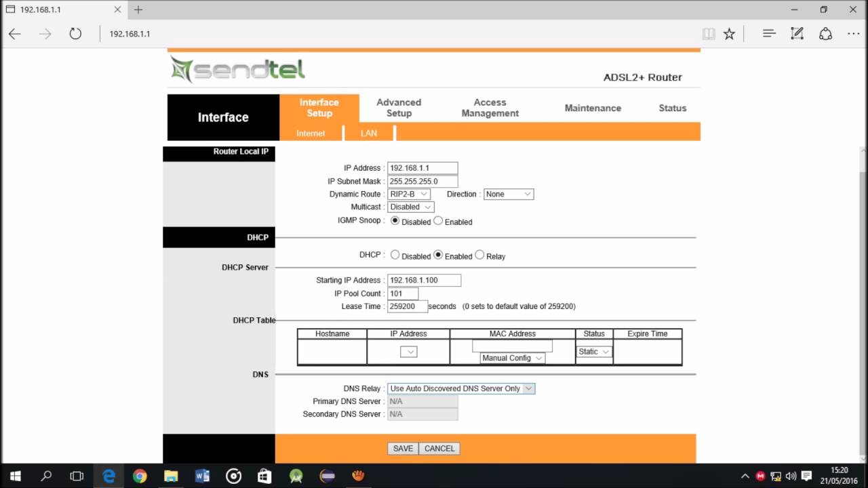
Task: Open the Advanced Setup tab
Action: tap(399, 108)
